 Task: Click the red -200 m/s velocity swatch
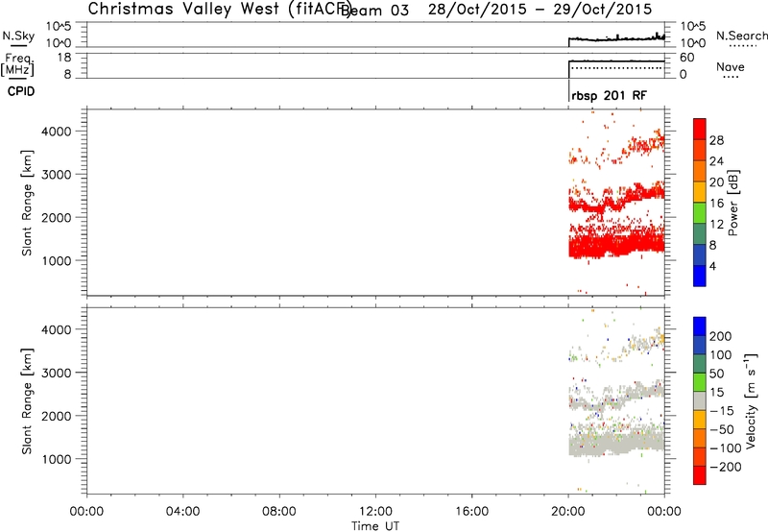[700, 475]
